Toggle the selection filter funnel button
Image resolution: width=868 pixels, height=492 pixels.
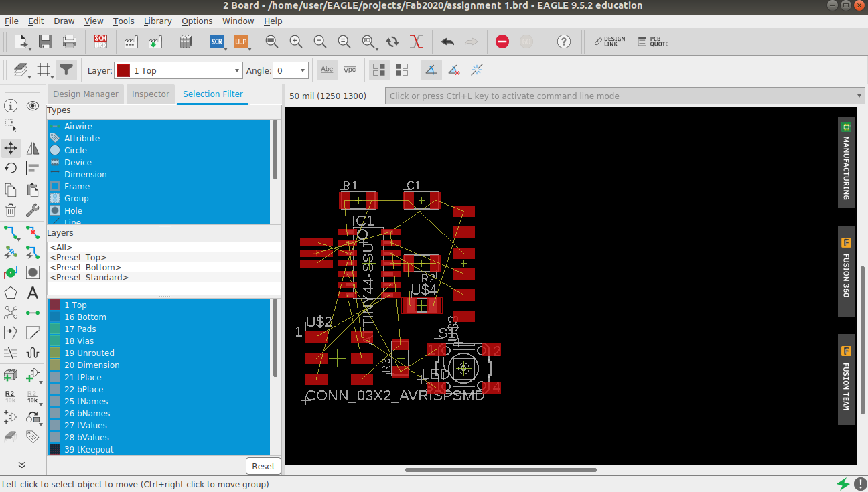point(66,70)
